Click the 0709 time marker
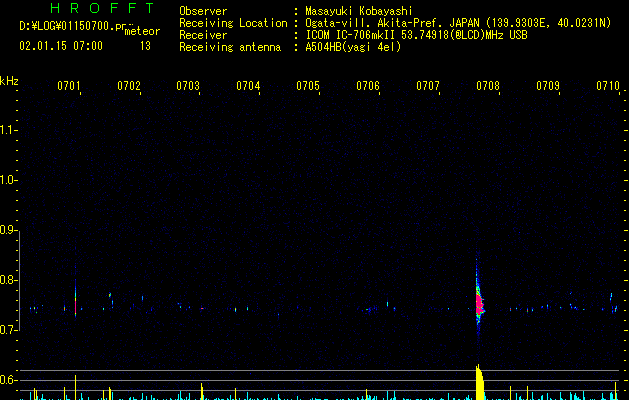This screenshot has height=400, width=629. point(548,85)
